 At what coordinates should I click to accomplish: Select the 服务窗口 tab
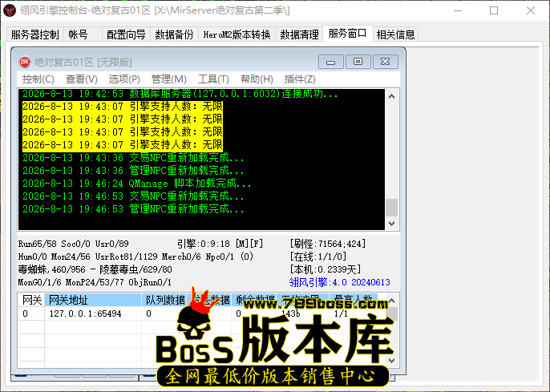pyautogui.click(x=348, y=34)
